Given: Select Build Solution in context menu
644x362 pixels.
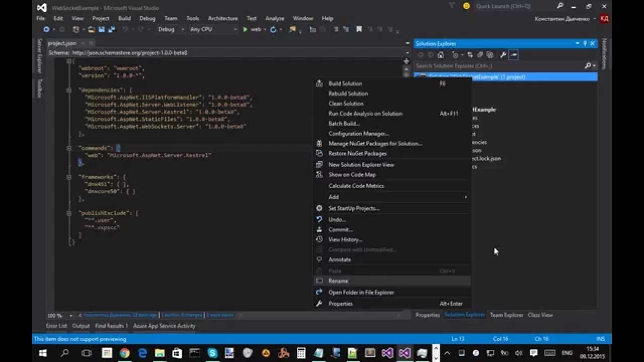Looking at the screenshot, I should pyautogui.click(x=392, y=83).
